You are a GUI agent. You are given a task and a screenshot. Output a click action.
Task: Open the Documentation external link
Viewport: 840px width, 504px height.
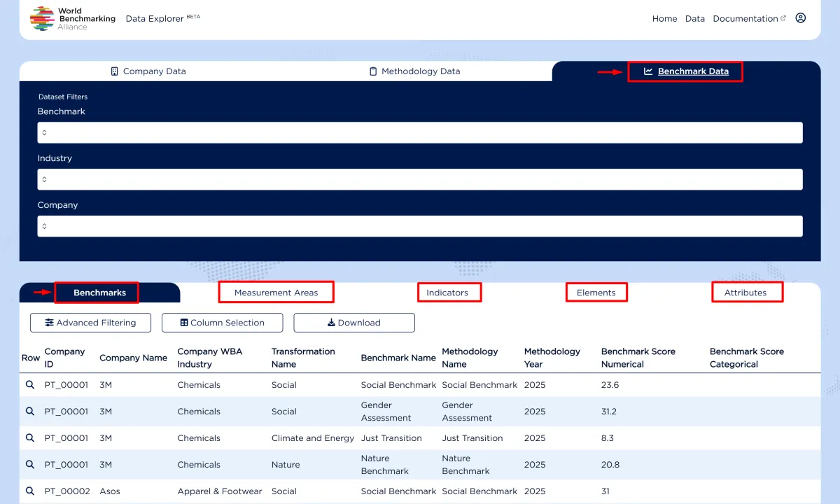749,19
